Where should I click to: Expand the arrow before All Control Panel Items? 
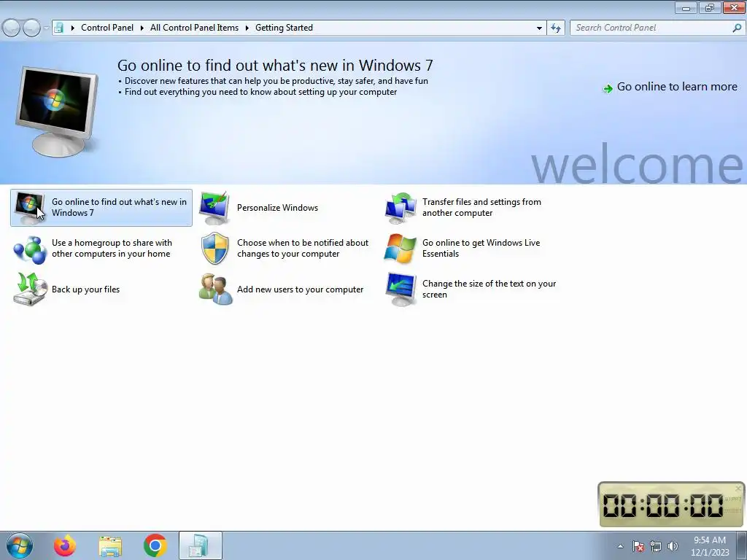142,28
